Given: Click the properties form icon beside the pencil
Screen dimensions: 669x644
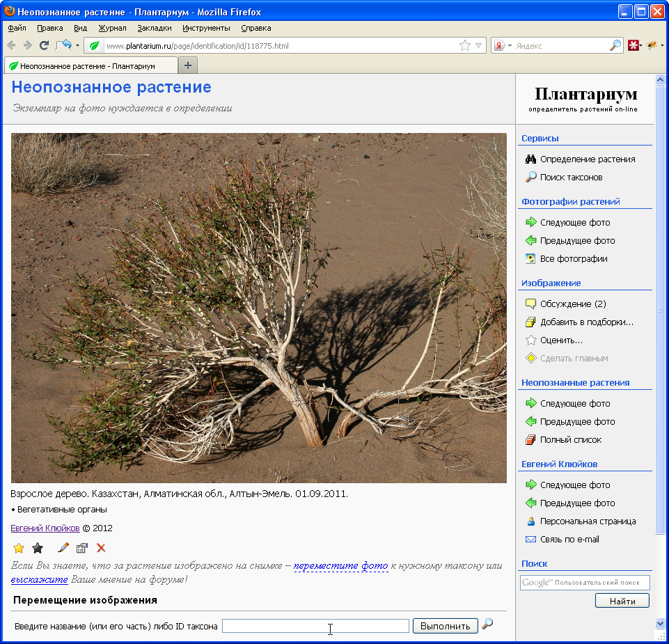Looking at the screenshot, I should [x=82, y=548].
